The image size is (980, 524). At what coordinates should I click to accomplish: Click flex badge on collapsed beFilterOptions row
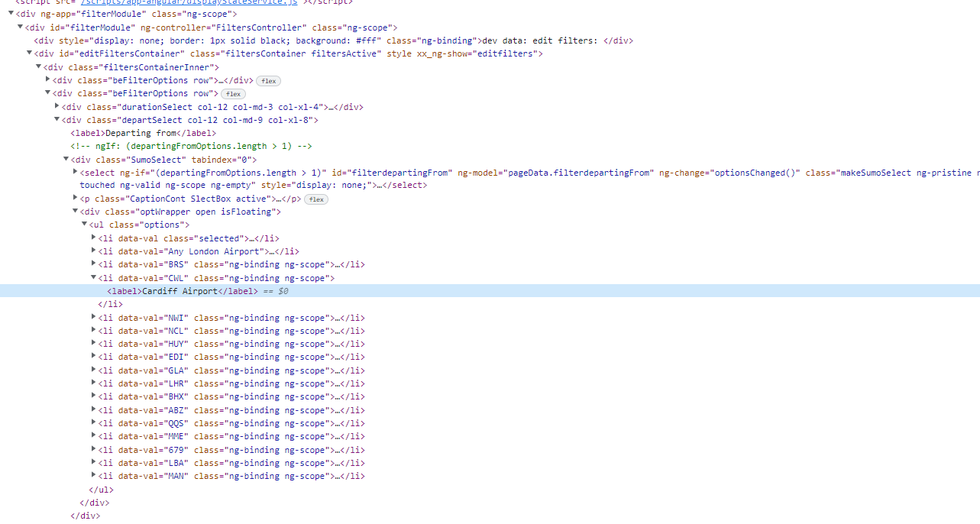tap(269, 81)
